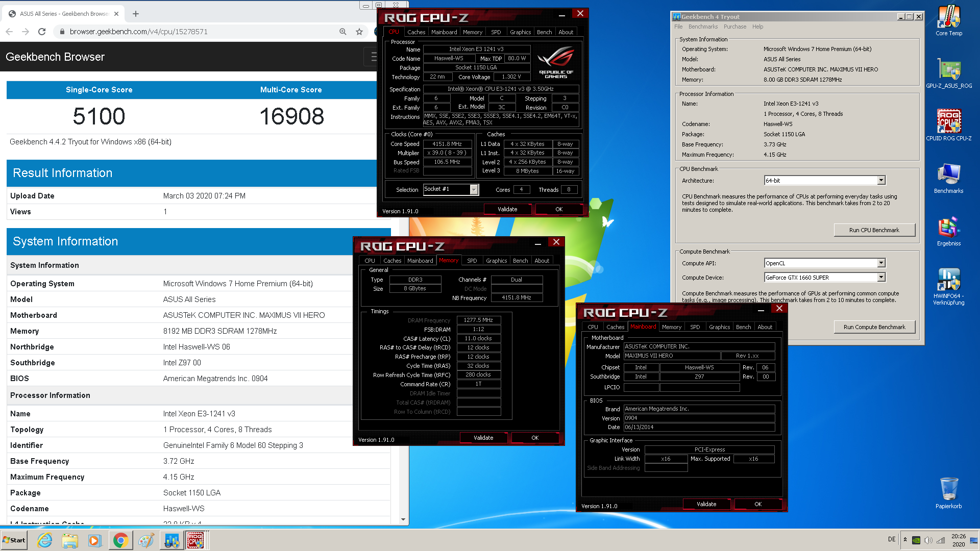Click NVIDIA tray icon

click(916, 540)
